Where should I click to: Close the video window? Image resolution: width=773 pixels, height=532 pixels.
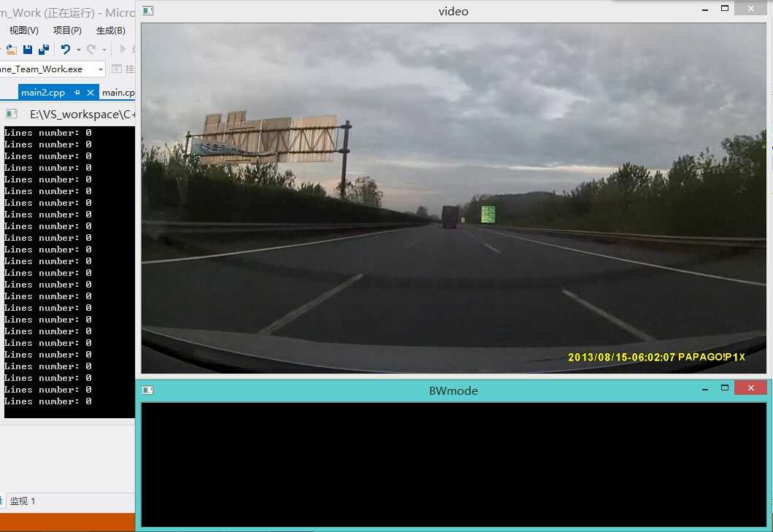[751, 8]
